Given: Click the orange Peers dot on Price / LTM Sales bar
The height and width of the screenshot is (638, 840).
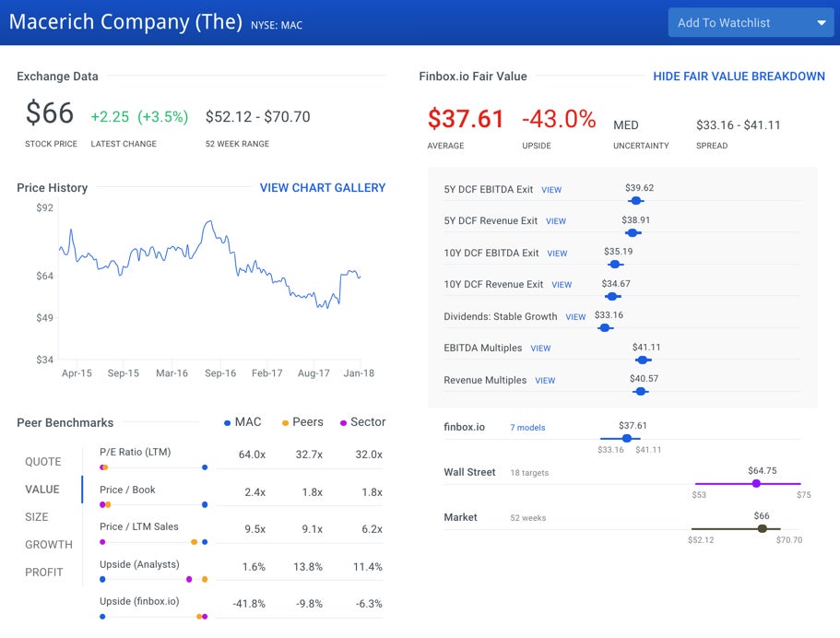Looking at the screenshot, I should 194,542.
